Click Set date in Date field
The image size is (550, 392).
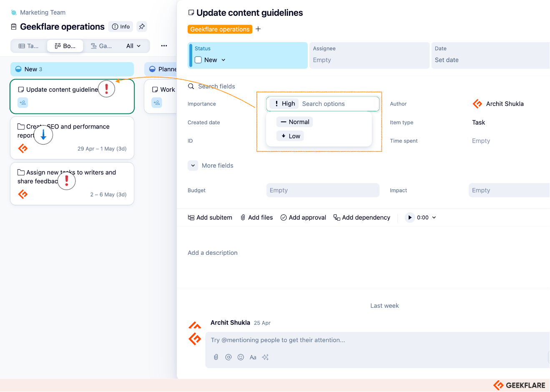447,60
